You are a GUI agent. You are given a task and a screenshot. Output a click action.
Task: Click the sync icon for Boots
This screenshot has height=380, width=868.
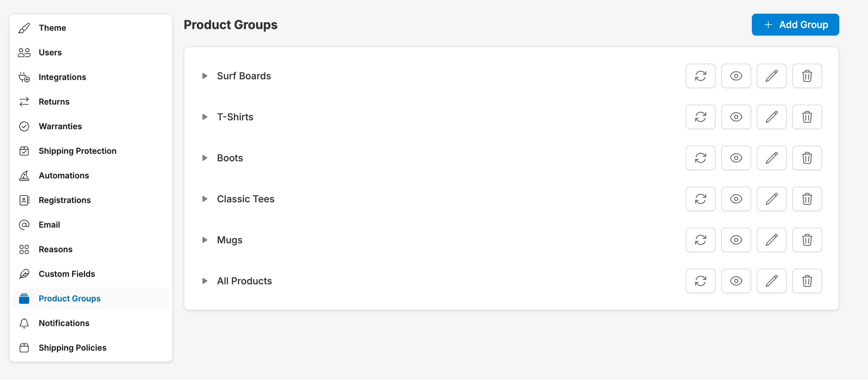click(700, 157)
